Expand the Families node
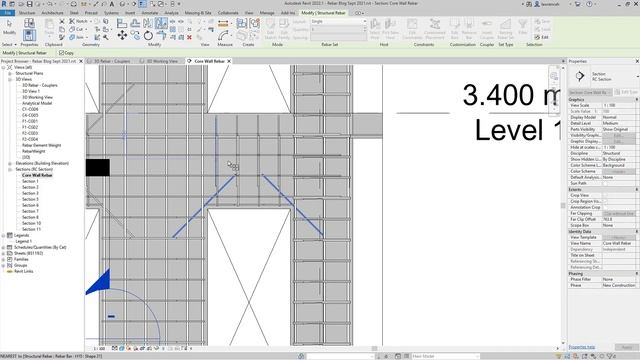This screenshot has width=640, height=360. (3, 259)
